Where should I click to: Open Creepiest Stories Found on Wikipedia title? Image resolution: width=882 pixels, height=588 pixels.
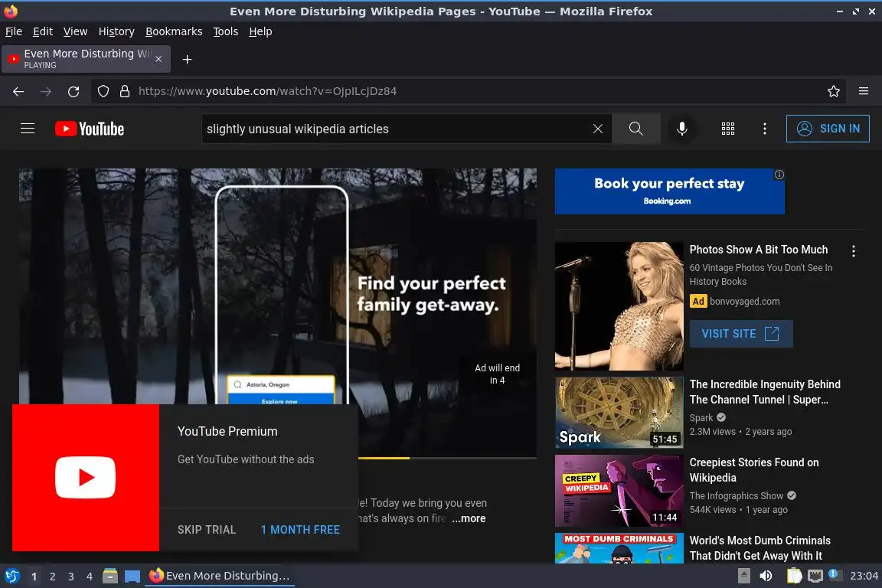click(x=753, y=470)
